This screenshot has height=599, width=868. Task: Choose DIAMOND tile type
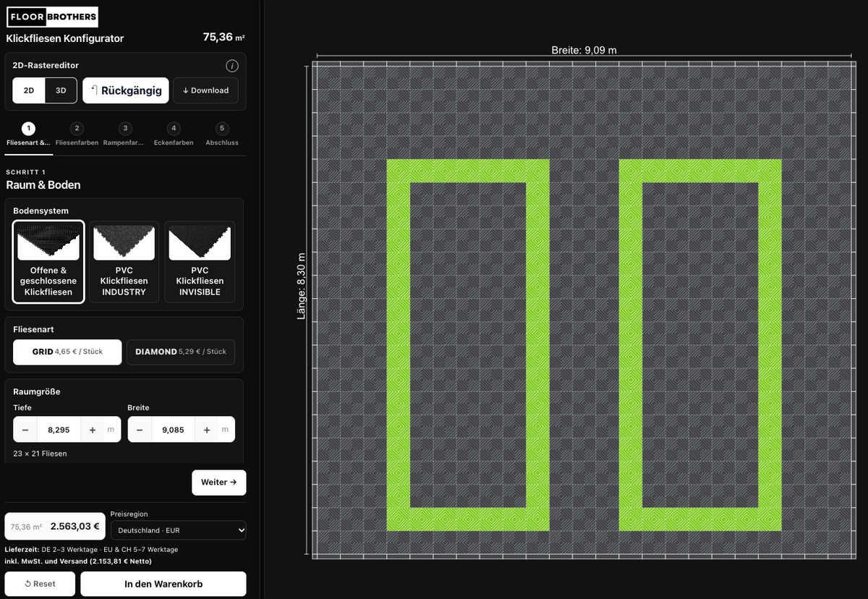coord(181,352)
